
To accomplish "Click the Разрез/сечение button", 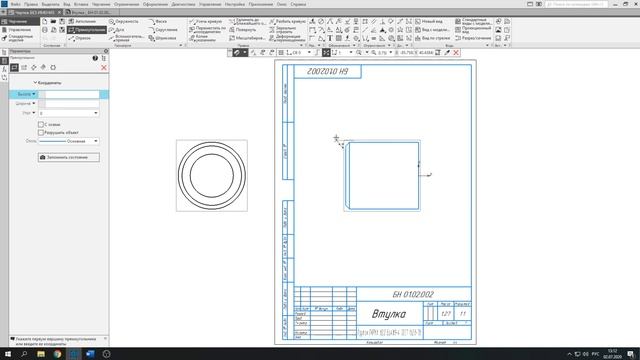I will (x=473, y=38).
